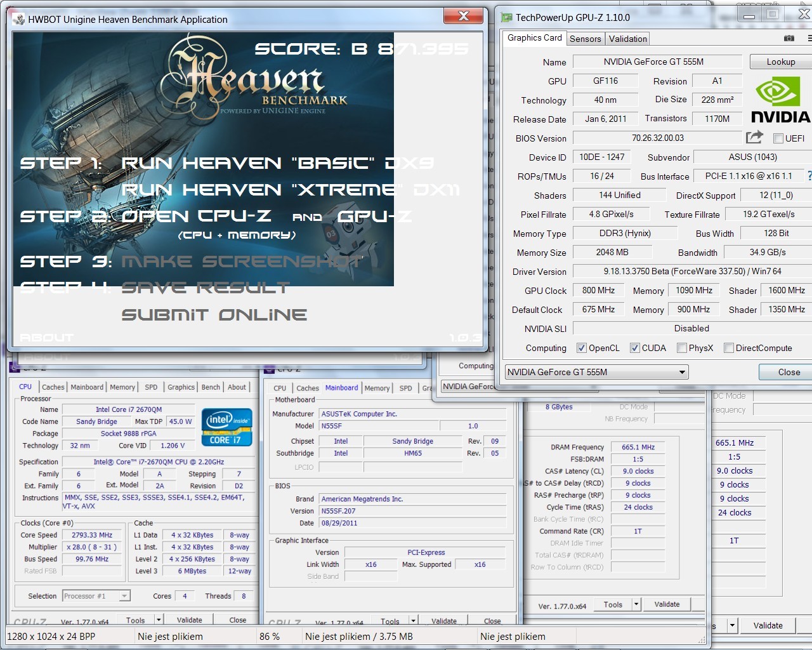Select the Graphics Card tab in GPU-Z
This screenshot has width=812, height=650.
535,38
